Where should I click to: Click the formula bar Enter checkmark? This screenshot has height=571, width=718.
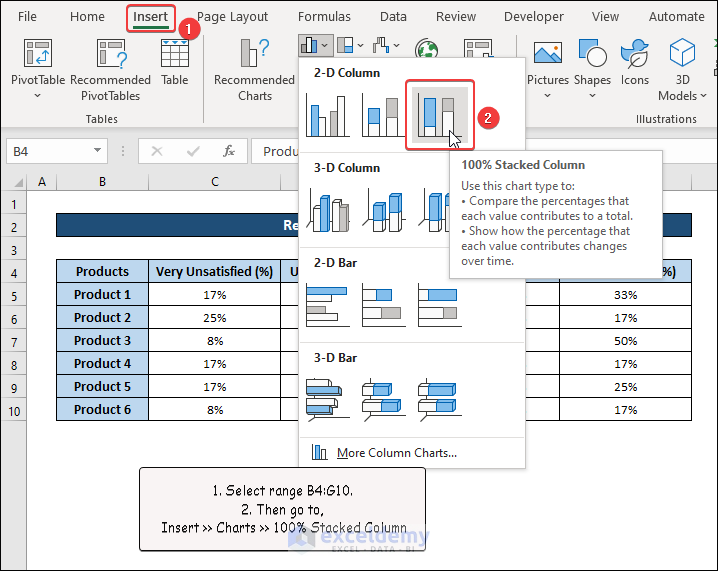point(193,151)
